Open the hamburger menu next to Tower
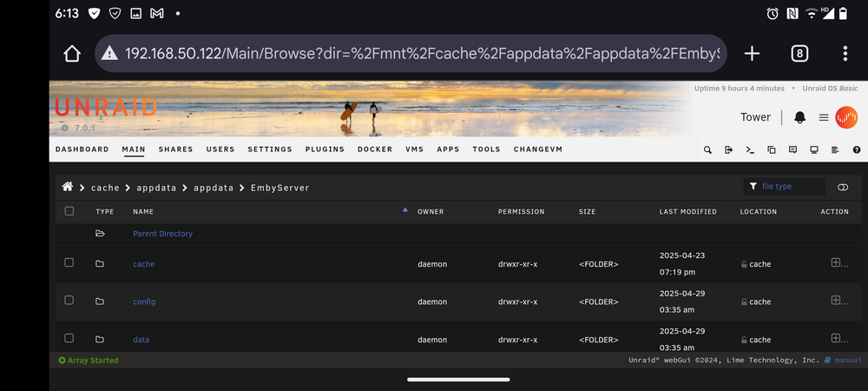Viewport: 868px width, 391px height. coord(824,117)
